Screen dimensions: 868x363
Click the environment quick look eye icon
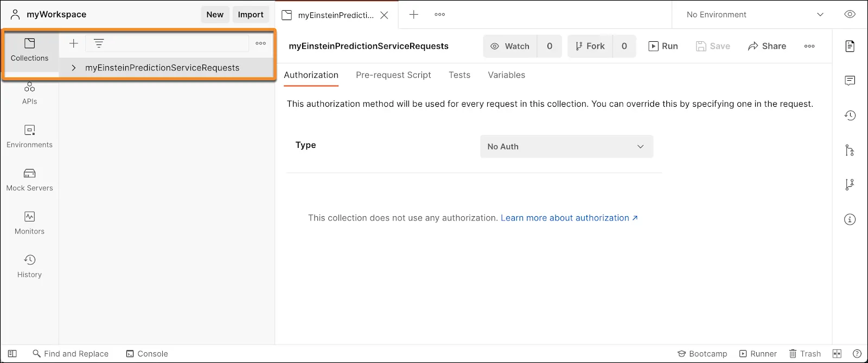850,15
